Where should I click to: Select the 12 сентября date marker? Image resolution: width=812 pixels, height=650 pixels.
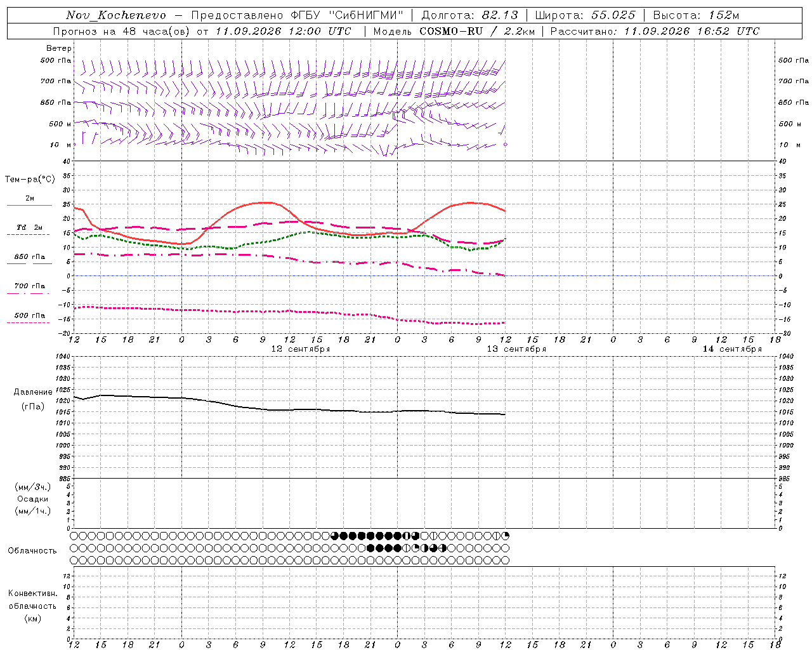pos(301,349)
